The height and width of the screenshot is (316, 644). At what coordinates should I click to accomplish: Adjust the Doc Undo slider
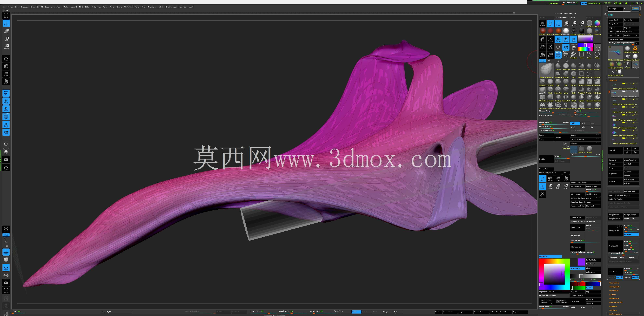(x=587, y=115)
